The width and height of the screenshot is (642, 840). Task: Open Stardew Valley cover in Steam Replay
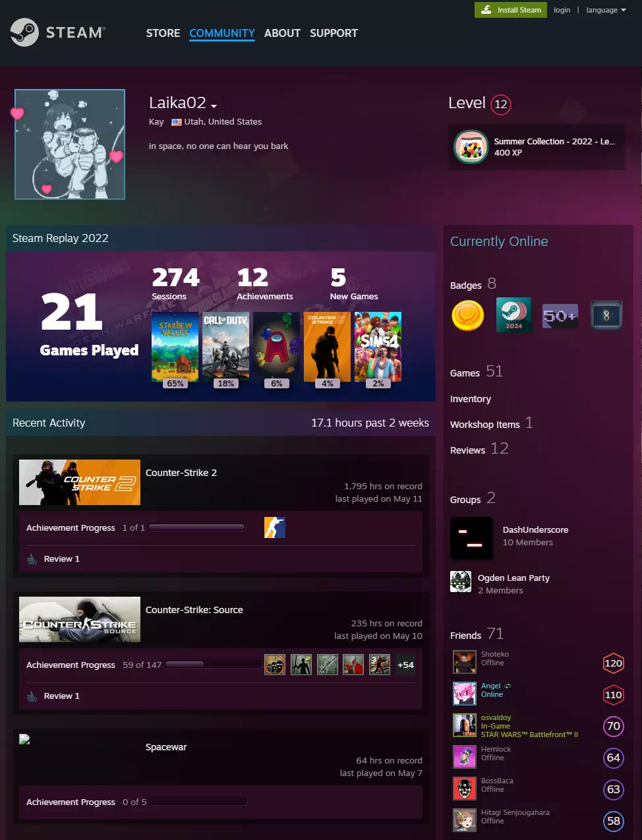coord(175,347)
